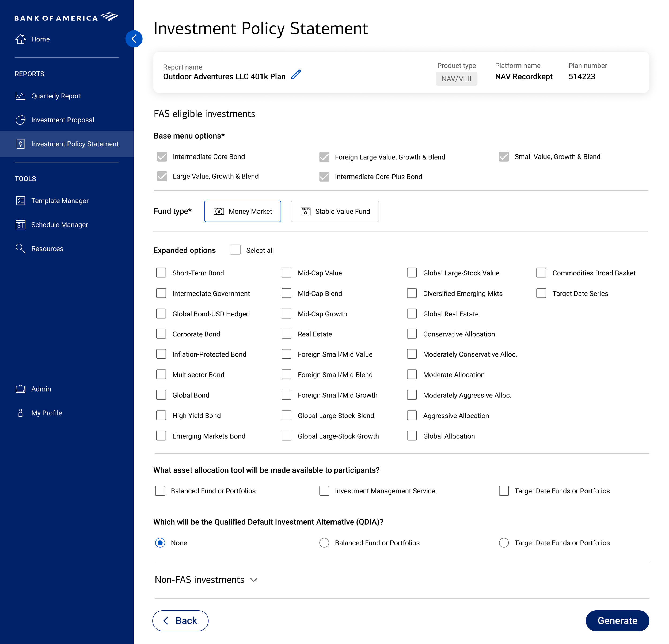Click the Resources magnifier icon
The width and height of the screenshot is (669, 644).
(21, 248)
